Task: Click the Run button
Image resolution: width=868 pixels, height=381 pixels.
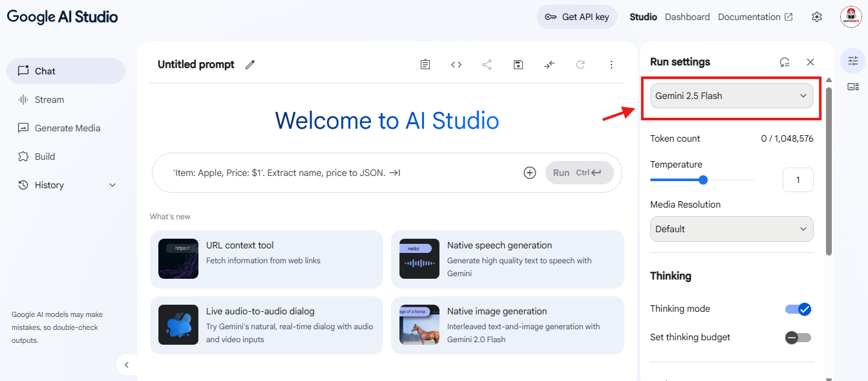Action: pyautogui.click(x=580, y=173)
